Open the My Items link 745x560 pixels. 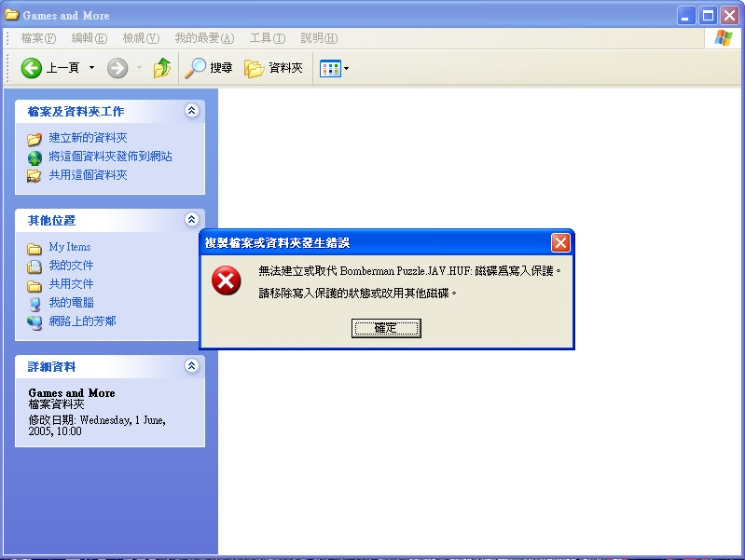(x=70, y=247)
